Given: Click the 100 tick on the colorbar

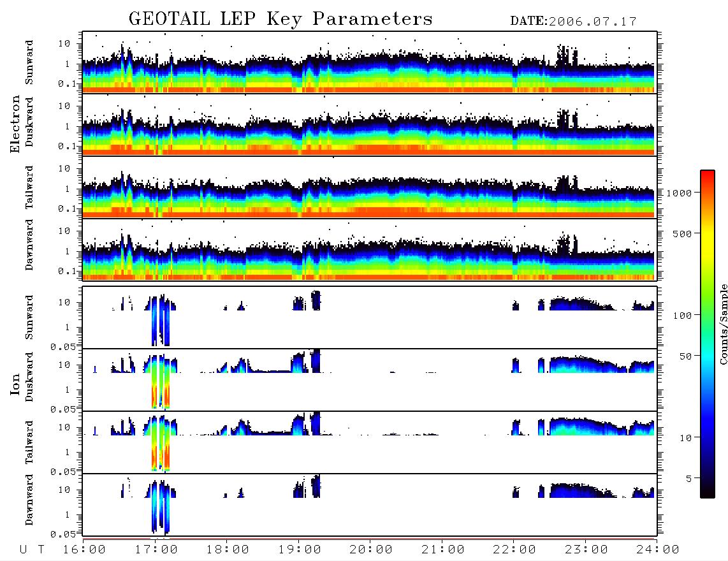Looking at the screenshot, I should pyautogui.click(x=683, y=316).
